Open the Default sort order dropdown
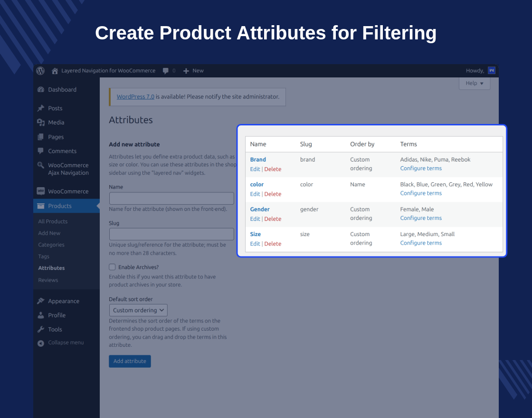This screenshot has width=532, height=418. [138, 310]
